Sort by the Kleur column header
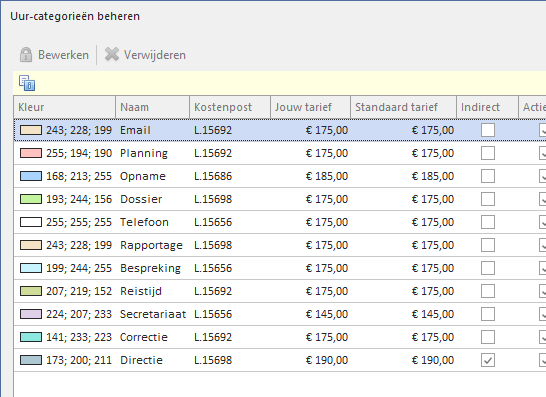 click(65, 107)
